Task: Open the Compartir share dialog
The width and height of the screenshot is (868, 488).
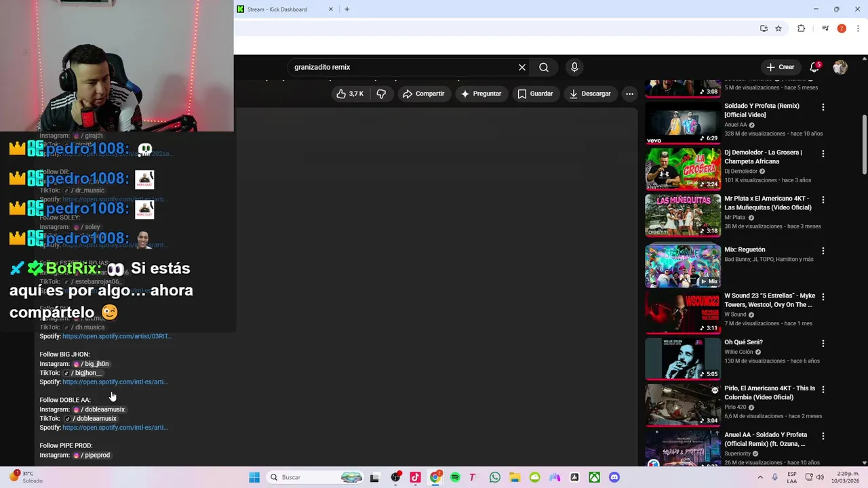Action: click(x=423, y=94)
